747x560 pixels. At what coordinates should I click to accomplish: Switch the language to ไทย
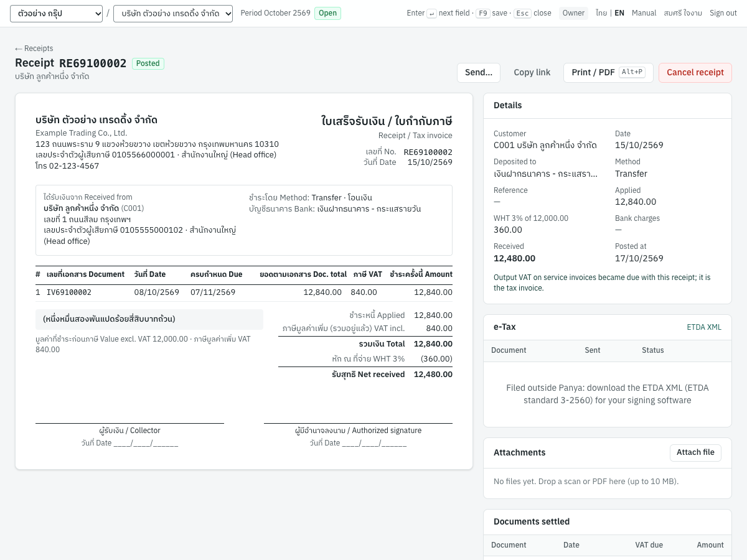(601, 13)
